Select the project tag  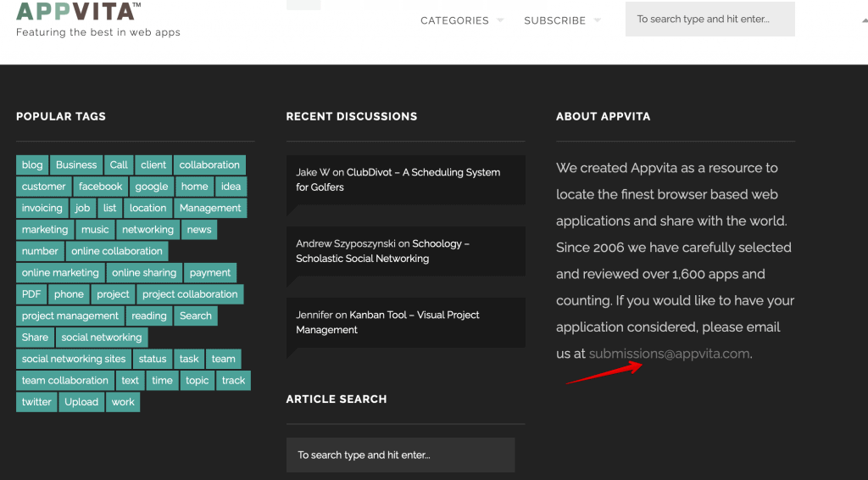113,294
